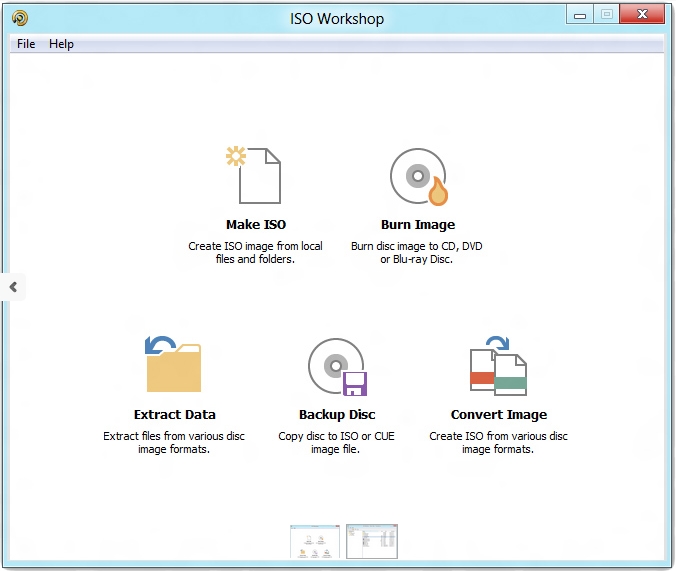Open the Help menu
The width and height of the screenshot is (676, 571).
[x=61, y=44]
